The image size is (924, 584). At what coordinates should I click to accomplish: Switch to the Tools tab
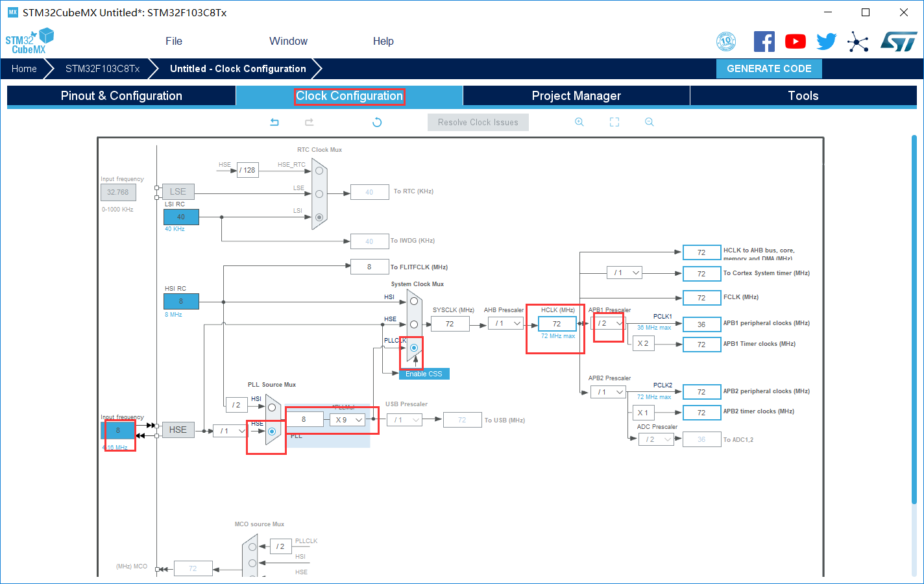pyautogui.click(x=803, y=95)
